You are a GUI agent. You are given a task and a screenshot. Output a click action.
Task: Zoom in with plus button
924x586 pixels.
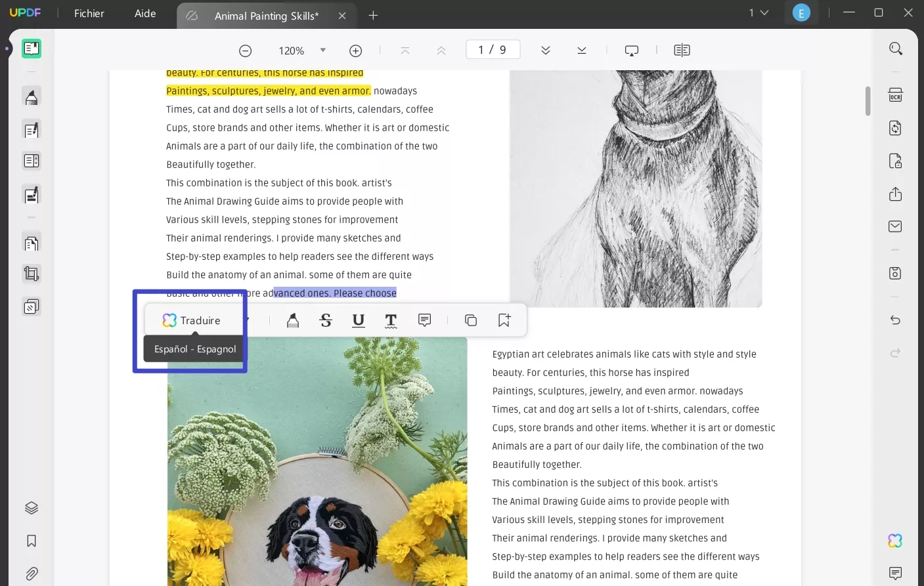click(355, 51)
